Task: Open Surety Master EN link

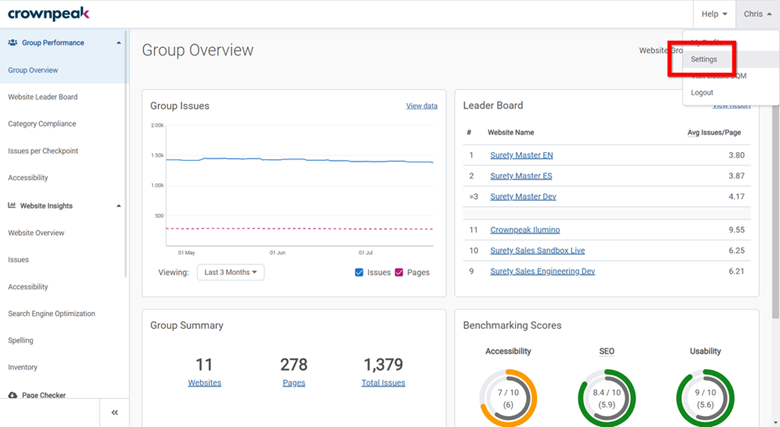Action: (521, 155)
